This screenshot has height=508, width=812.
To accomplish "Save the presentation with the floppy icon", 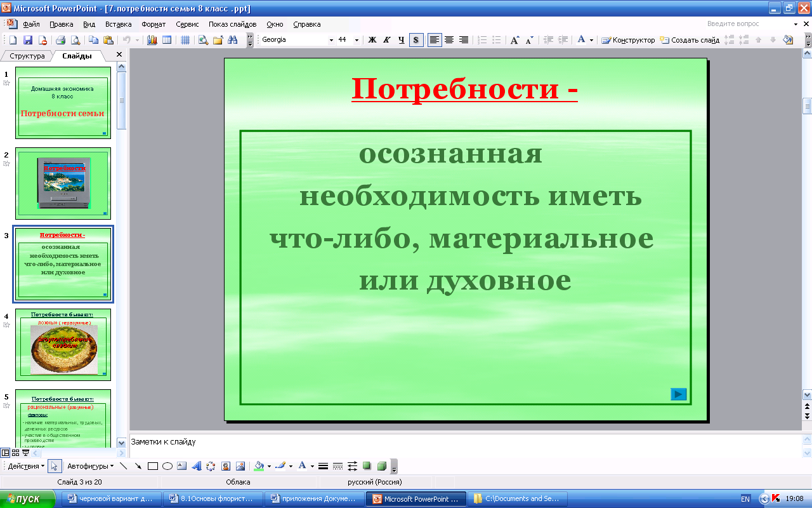I will (27, 40).
